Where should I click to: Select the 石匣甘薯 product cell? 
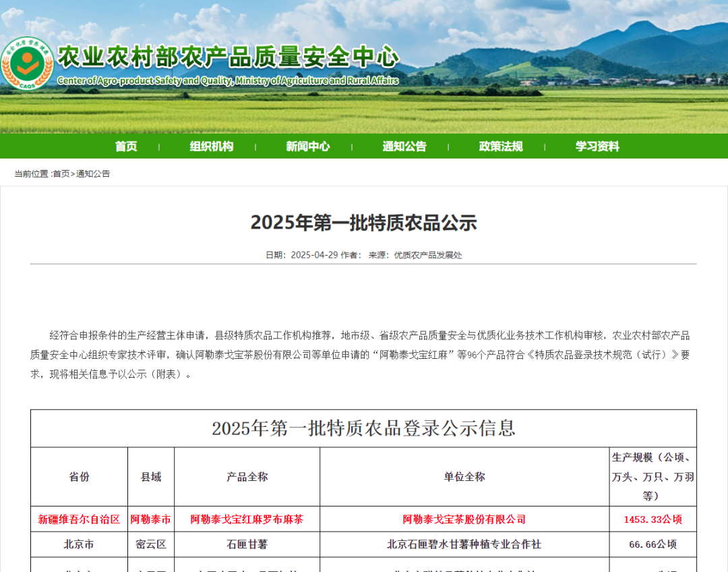[247, 544]
